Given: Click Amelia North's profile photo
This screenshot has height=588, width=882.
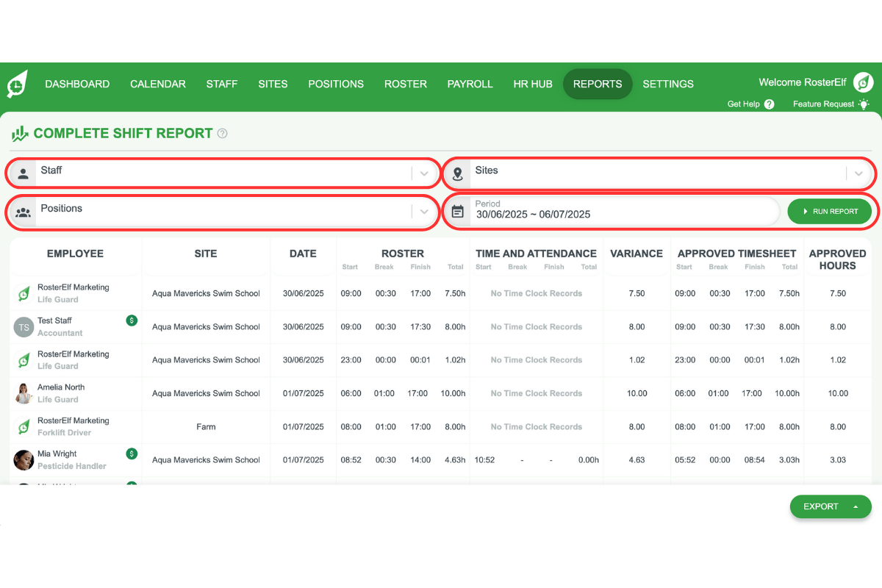Looking at the screenshot, I should (24, 392).
